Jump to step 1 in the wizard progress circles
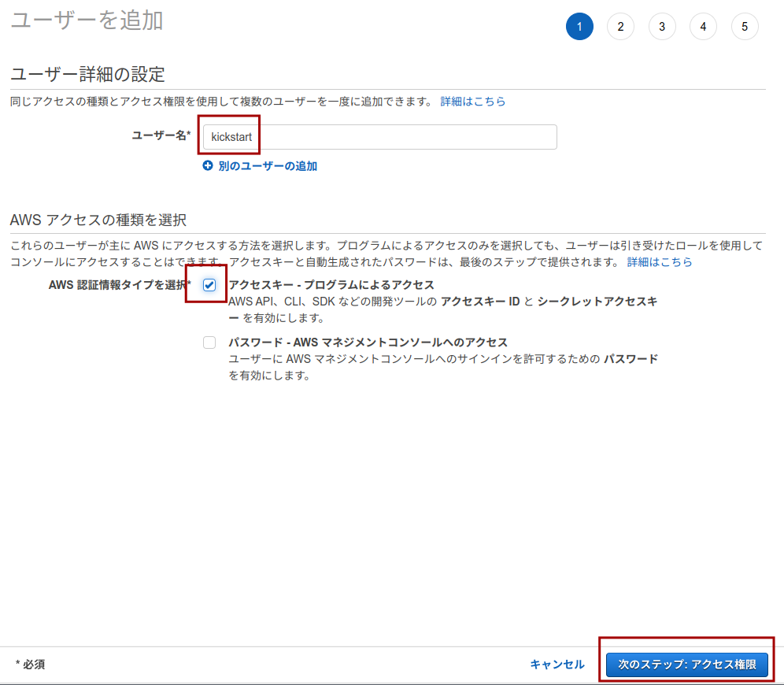Viewport: 784px width, 685px height. (x=580, y=26)
